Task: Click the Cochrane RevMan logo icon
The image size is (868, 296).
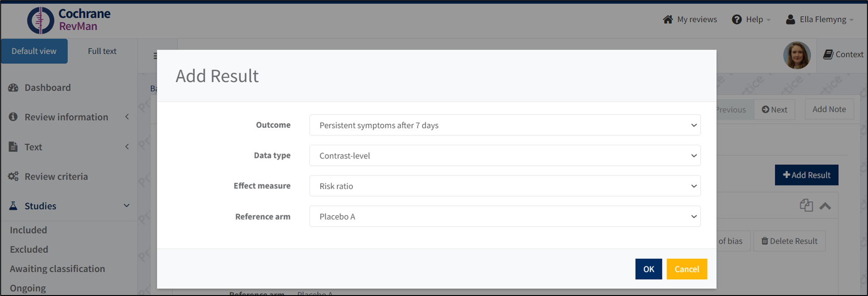Action: point(40,20)
